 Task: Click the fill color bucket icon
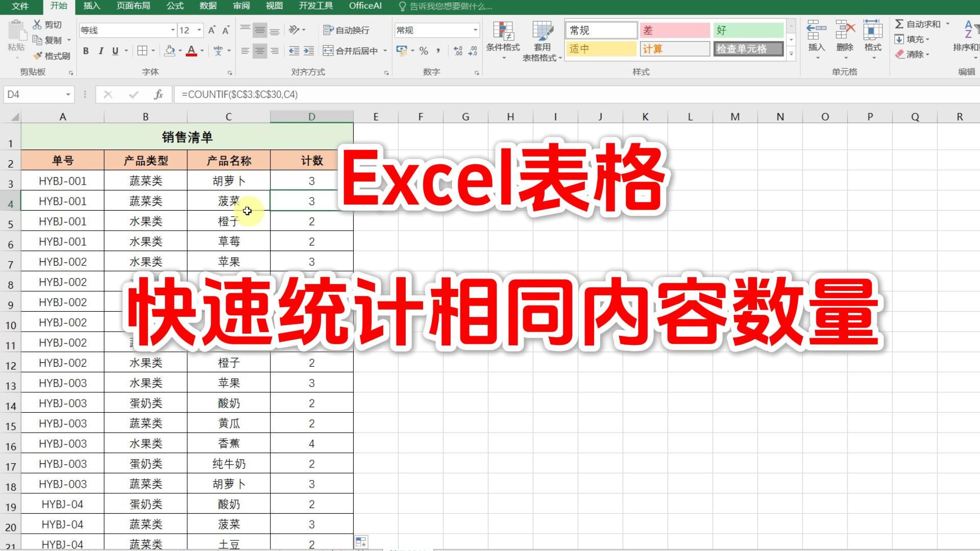(169, 51)
